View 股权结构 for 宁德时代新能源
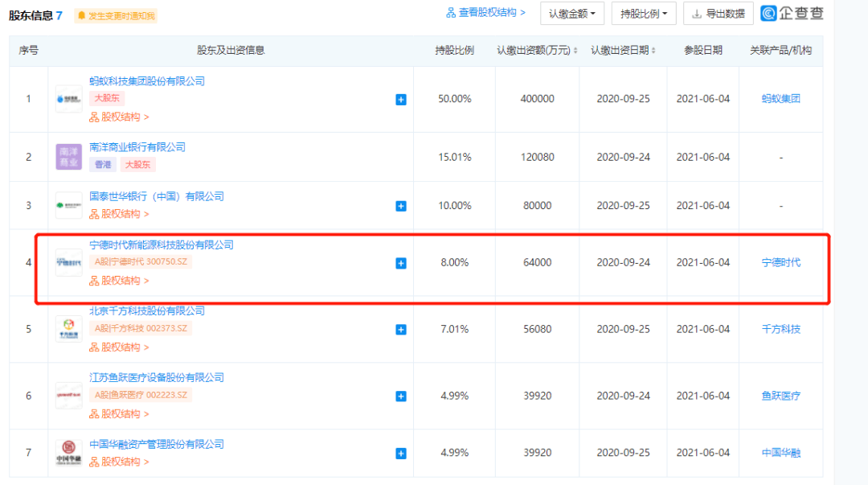The width and height of the screenshot is (868, 485). [x=119, y=281]
